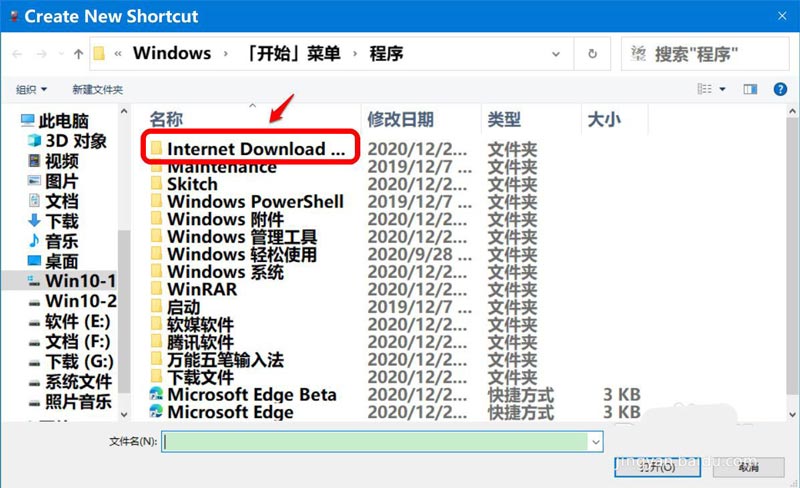800x488 pixels.
Task: Go back with the left arrow
Action: pyautogui.click(x=17, y=54)
